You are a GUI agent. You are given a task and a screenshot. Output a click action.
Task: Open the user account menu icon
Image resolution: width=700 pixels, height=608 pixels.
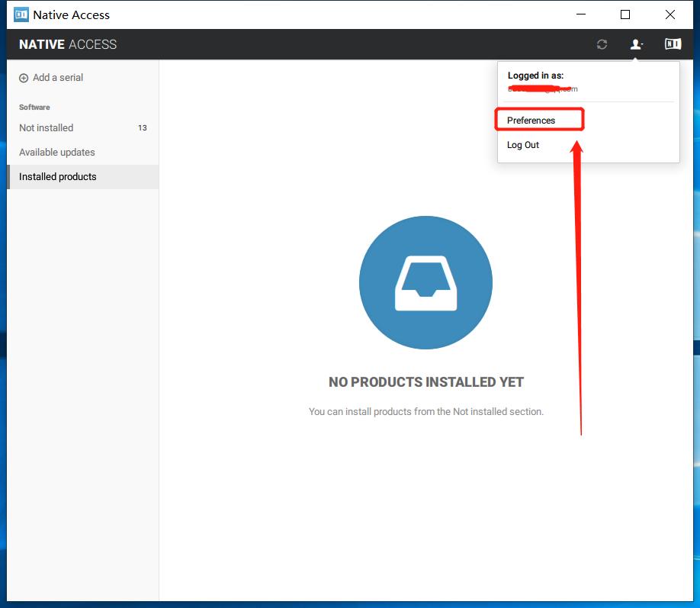(636, 44)
